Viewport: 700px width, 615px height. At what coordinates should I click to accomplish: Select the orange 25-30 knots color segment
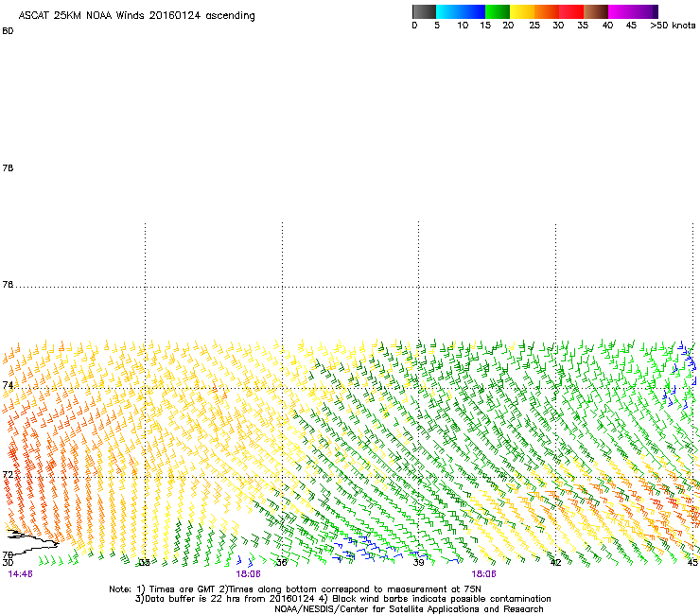547,11
